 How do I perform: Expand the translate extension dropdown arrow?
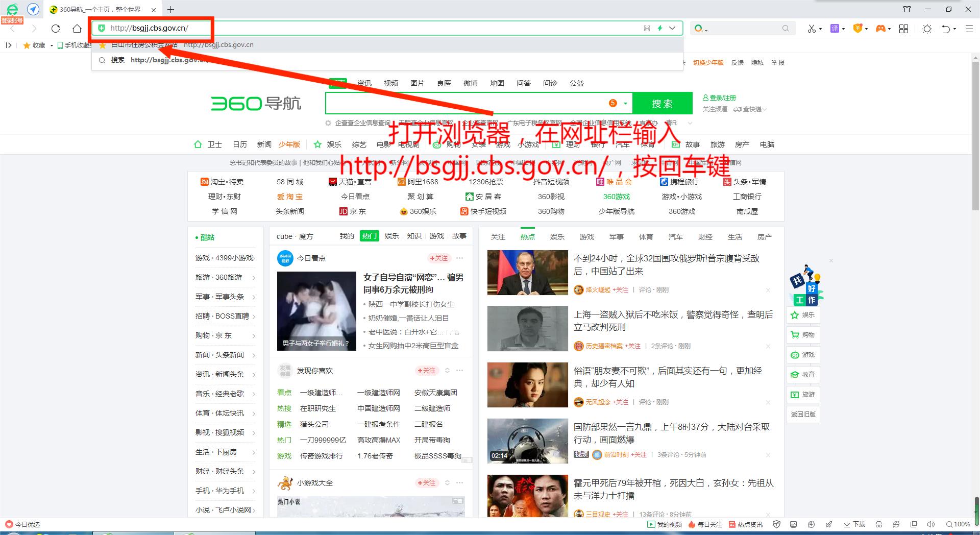(843, 29)
